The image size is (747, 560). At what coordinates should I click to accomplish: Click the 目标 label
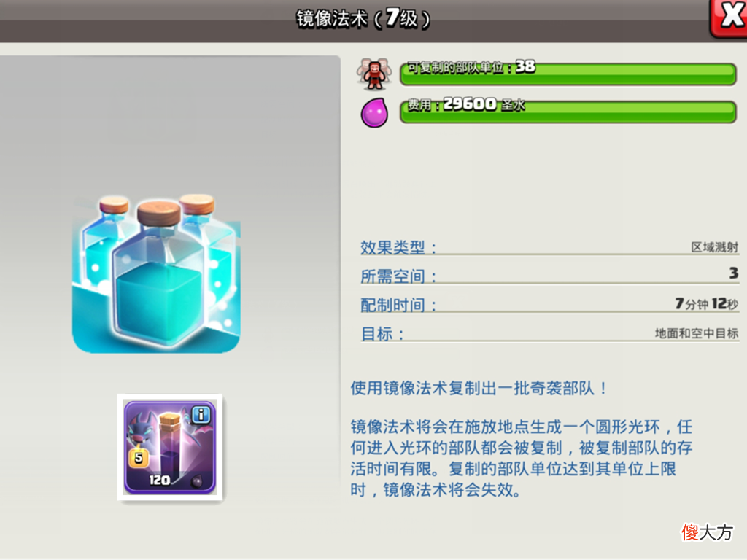pos(382,334)
